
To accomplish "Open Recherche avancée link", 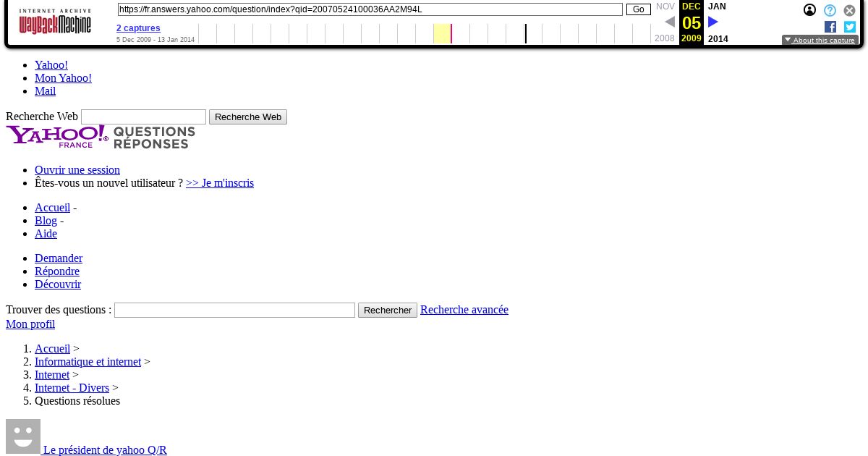I will [464, 310].
